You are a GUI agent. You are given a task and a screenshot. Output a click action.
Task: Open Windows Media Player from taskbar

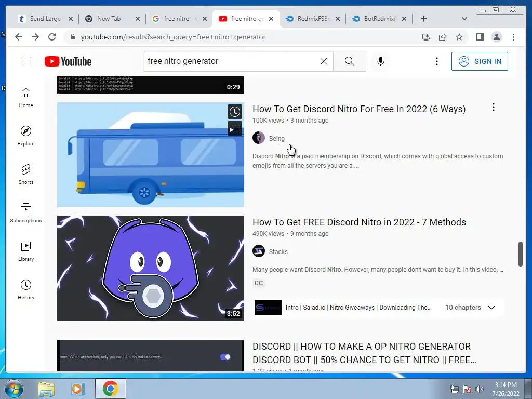[x=77, y=389]
